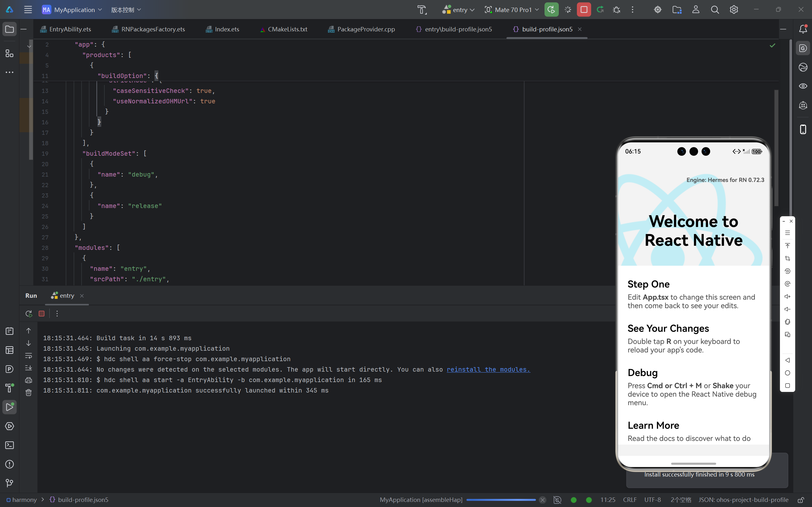Open version control Git tool window

10,483
